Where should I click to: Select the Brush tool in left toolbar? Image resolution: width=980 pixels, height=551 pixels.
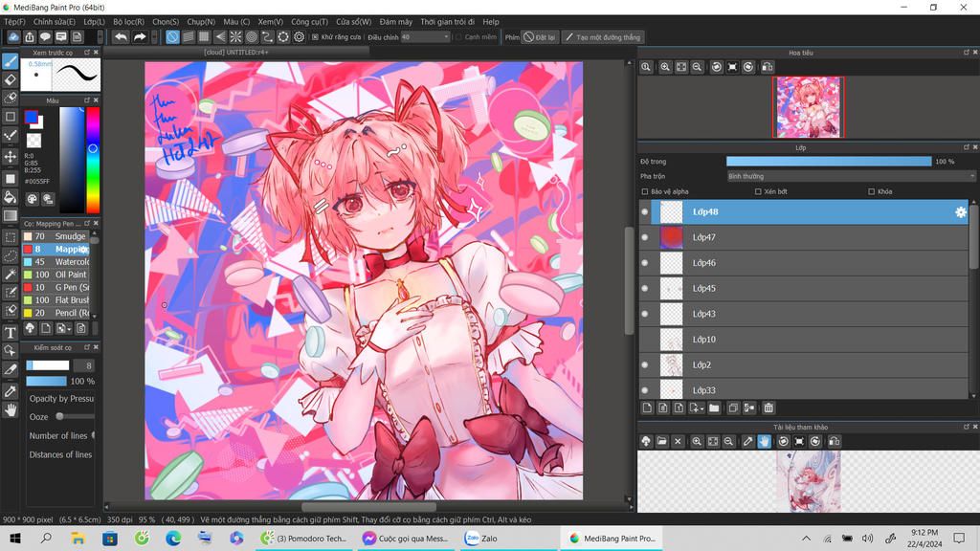coord(10,61)
